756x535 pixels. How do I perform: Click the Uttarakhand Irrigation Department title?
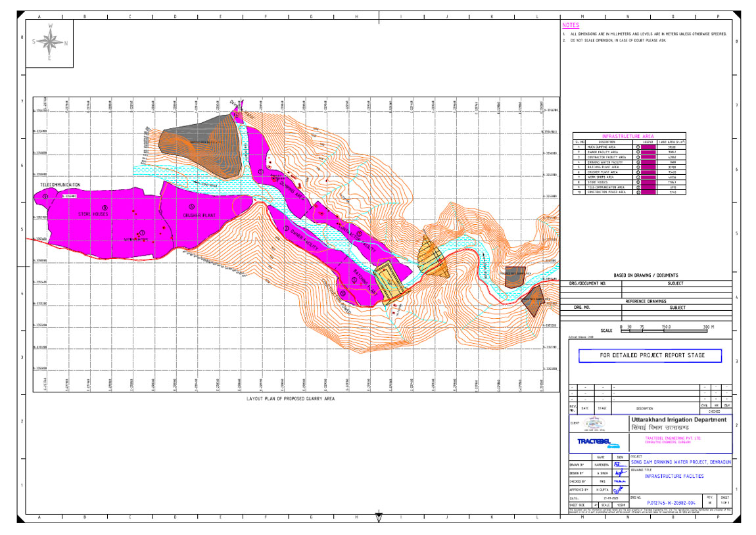tap(678, 419)
